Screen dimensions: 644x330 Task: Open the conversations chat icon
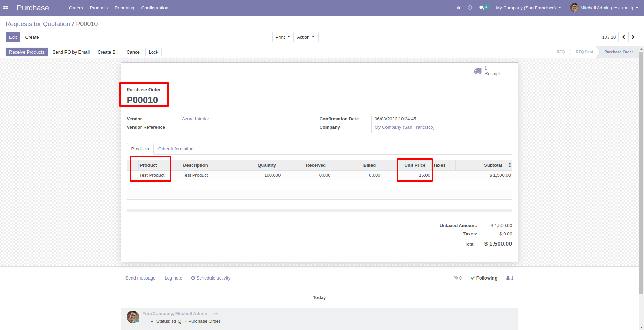[482, 8]
